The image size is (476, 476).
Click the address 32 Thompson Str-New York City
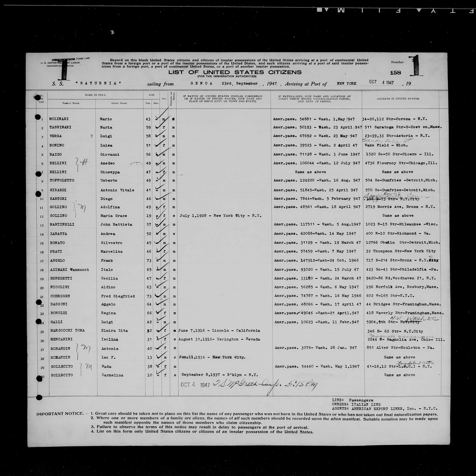pos(401,251)
